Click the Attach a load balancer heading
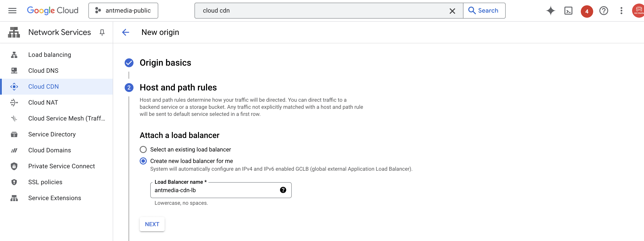 click(179, 135)
